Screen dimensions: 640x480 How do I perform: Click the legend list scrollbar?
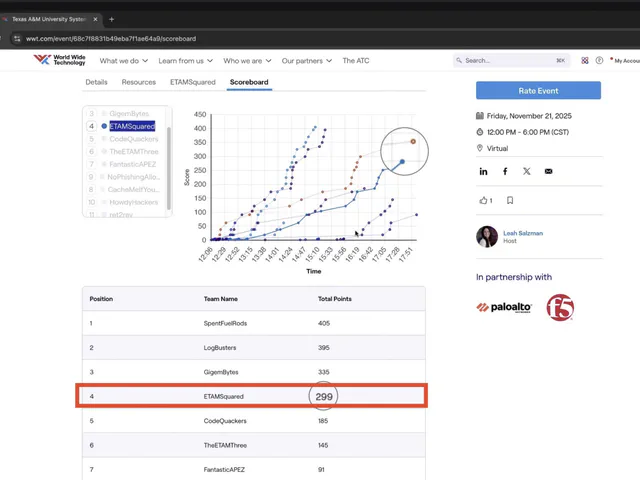coord(169,168)
